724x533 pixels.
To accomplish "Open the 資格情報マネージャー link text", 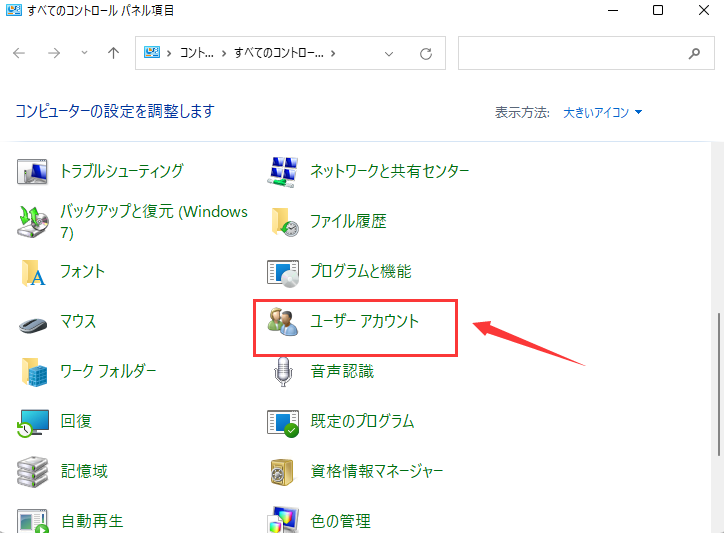I will (377, 471).
